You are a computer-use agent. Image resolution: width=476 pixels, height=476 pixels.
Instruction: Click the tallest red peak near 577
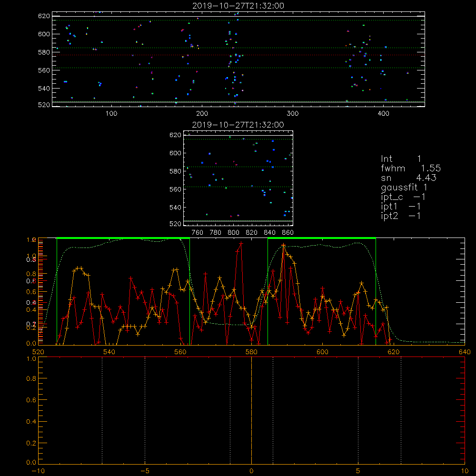pyautogui.click(x=241, y=243)
